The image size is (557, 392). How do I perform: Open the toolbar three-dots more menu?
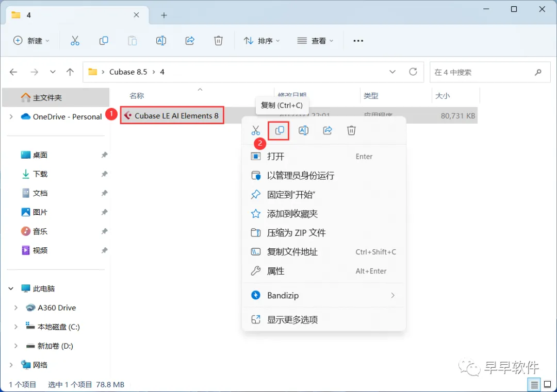(x=358, y=41)
